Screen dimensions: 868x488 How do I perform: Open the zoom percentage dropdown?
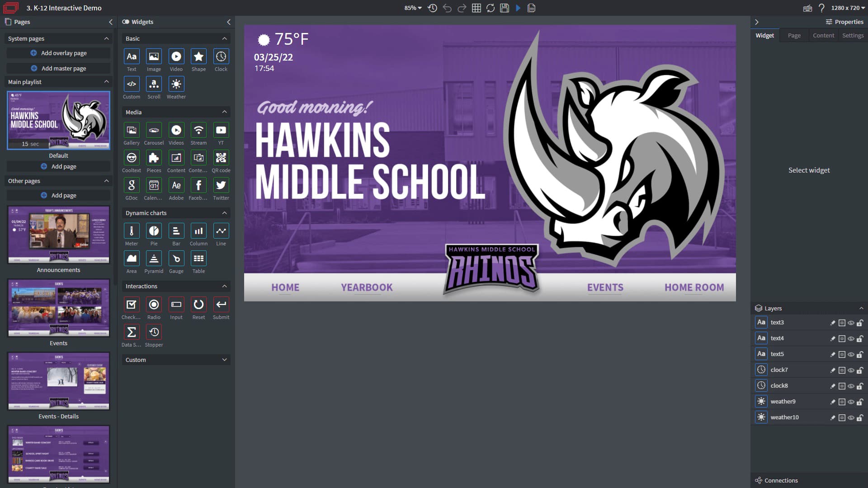tap(413, 8)
